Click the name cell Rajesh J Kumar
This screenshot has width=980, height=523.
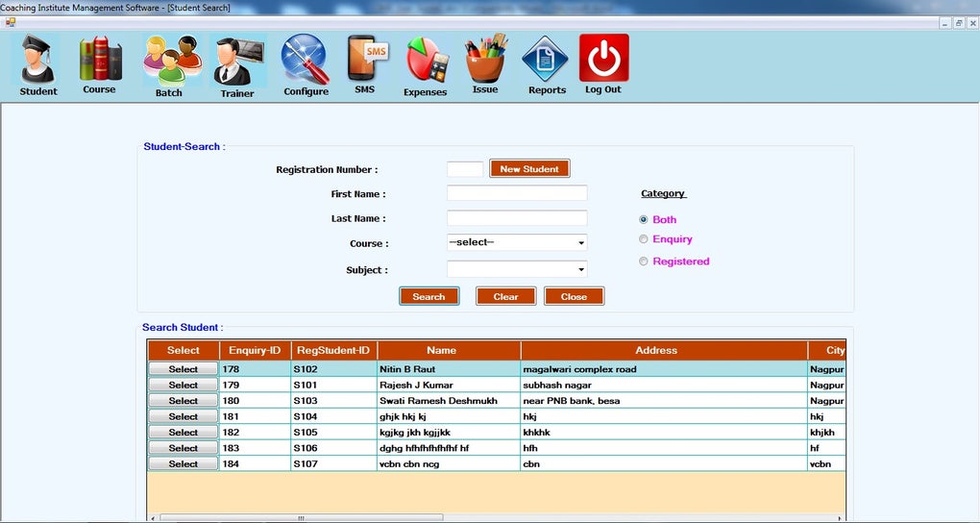[x=449, y=385]
